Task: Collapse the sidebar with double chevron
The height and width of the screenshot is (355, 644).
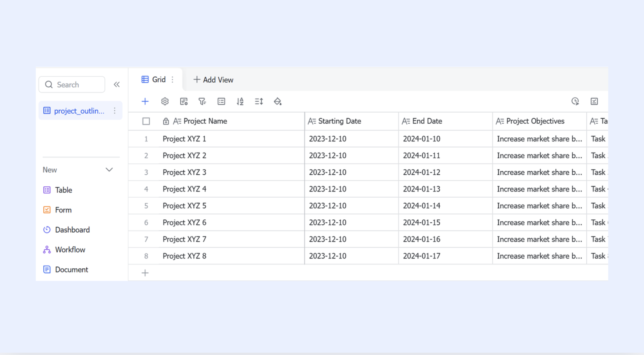Action: click(x=117, y=85)
